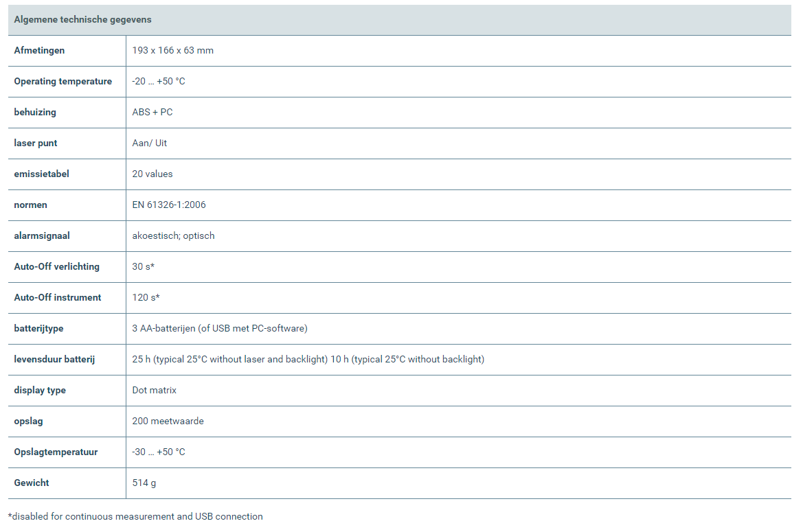803x532 pixels.
Task: Click the 30 s* Auto-Off verlichting value
Action: coord(144,266)
